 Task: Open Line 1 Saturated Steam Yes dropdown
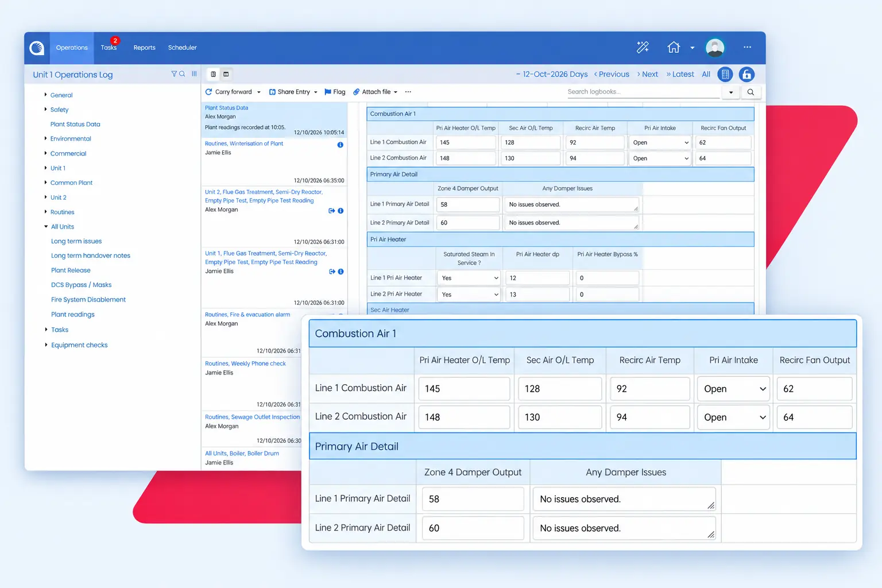(469, 278)
